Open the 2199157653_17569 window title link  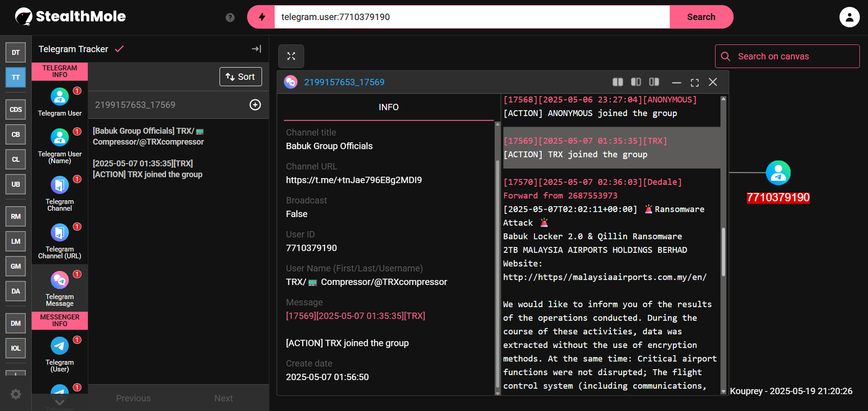[344, 83]
